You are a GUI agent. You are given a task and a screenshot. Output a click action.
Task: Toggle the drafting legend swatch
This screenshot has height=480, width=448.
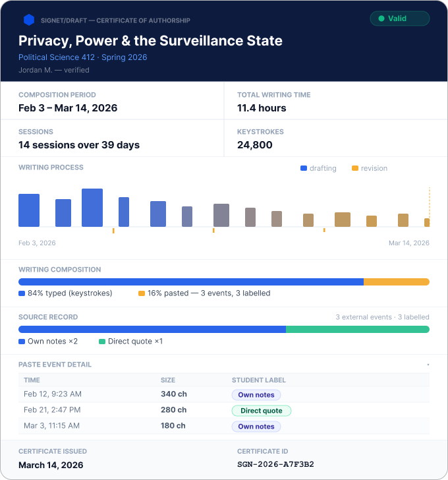pos(303,168)
